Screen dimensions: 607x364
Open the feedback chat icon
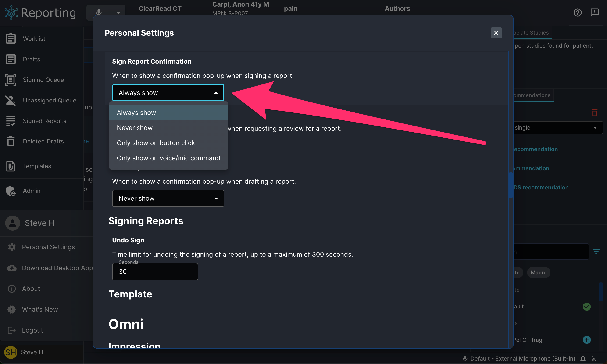coord(594,12)
